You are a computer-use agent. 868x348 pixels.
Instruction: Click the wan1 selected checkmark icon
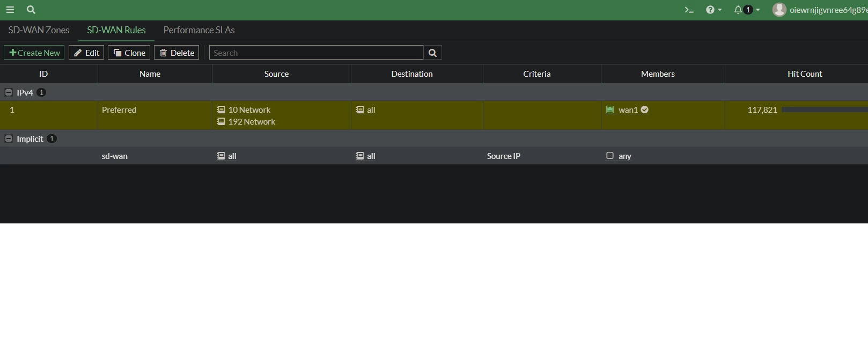point(645,110)
